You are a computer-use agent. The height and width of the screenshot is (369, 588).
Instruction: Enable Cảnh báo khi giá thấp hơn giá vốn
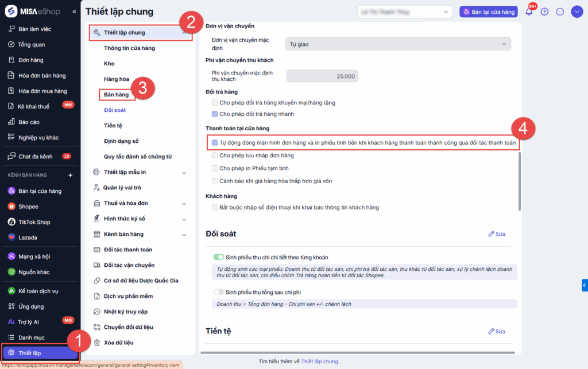(215, 181)
